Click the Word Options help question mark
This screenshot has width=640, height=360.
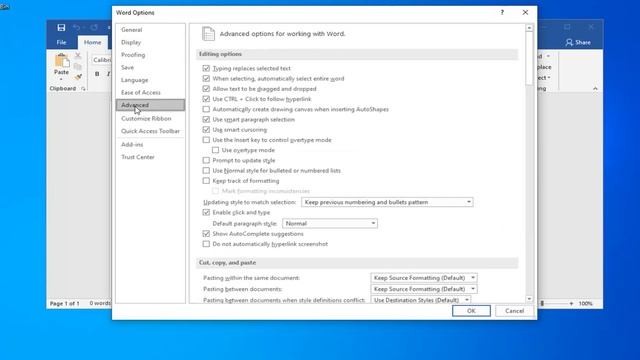pos(502,12)
